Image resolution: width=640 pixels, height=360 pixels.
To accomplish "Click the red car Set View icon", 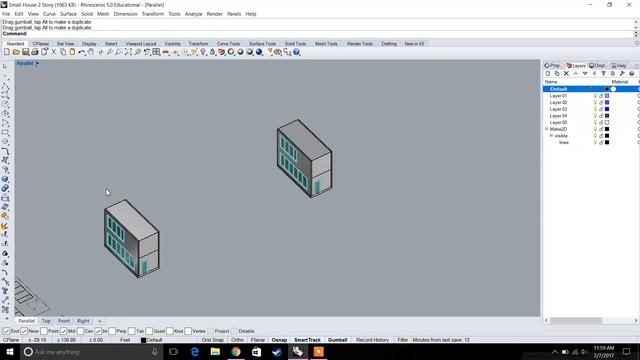I will pyautogui.click(x=166, y=52).
